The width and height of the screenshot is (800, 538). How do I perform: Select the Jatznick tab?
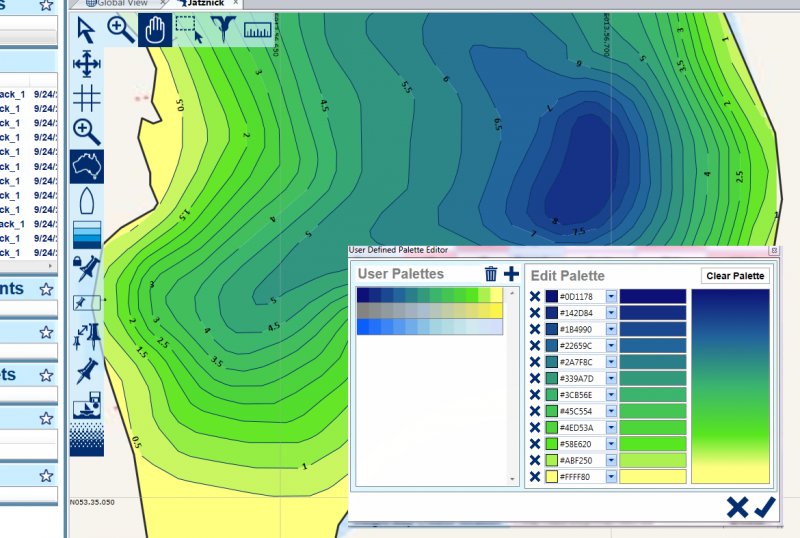[207, 4]
